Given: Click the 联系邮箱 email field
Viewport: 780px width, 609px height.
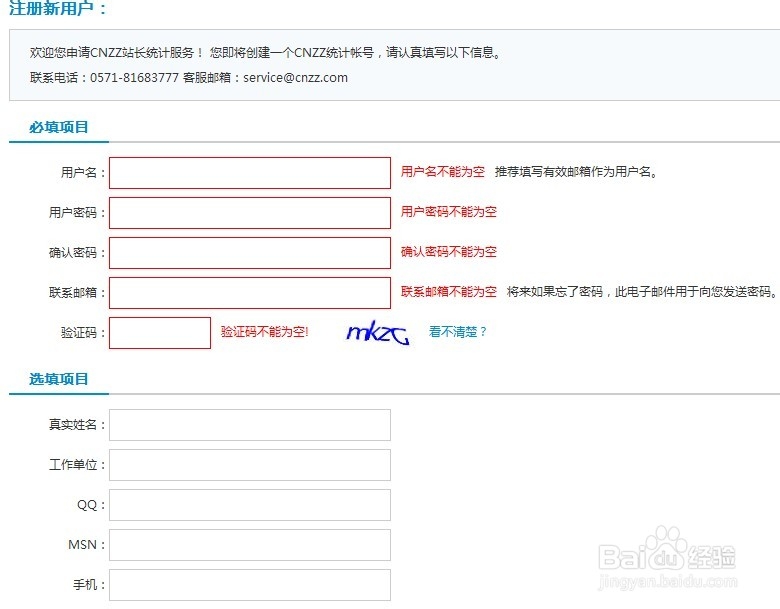Looking at the screenshot, I should [250, 293].
